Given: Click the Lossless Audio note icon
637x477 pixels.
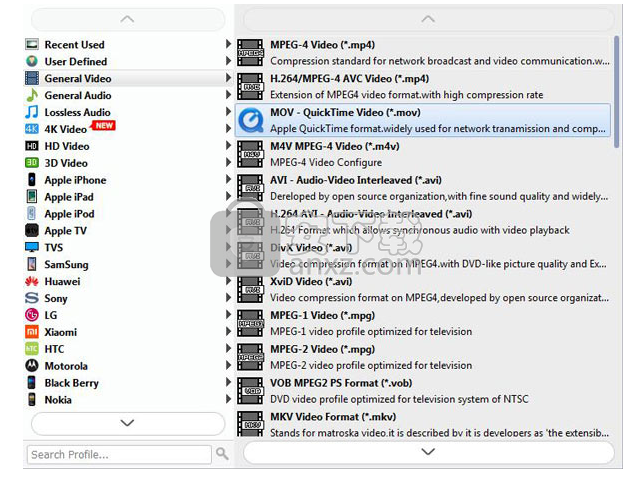Looking at the screenshot, I should [32, 112].
